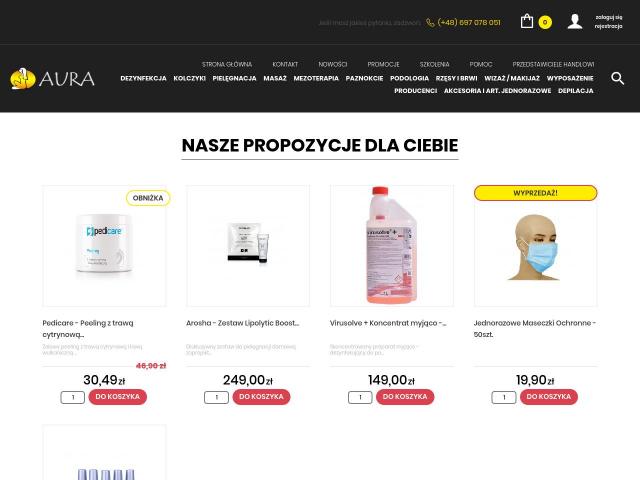Select the PROMOCJE top menu item
Image resolution: width=640 pixels, height=480 pixels.
click(383, 64)
